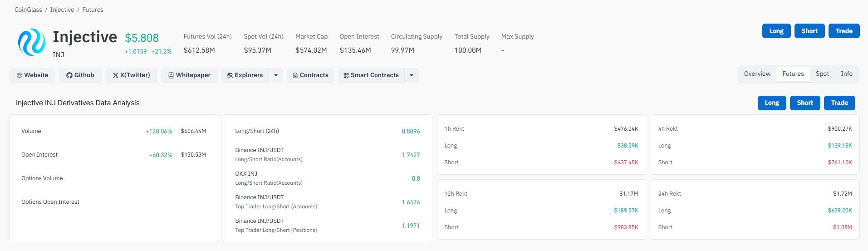Screen dimensions: 868x251
Task: Click the Open Interest value $130.53M
Action: click(193, 155)
